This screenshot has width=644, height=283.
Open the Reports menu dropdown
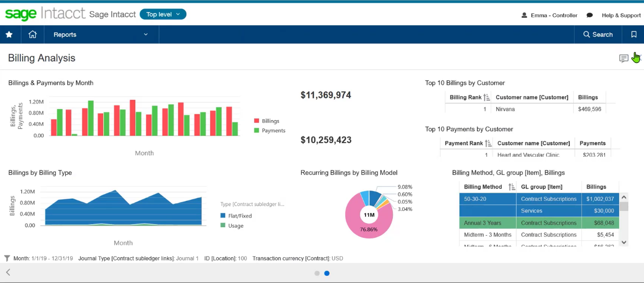click(101, 34)
